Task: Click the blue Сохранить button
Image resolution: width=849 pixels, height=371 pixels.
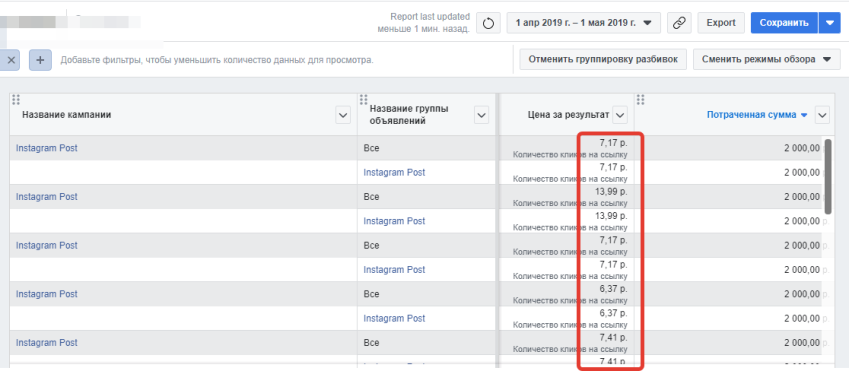Action: pyautogui.click(x=785, y=23)
